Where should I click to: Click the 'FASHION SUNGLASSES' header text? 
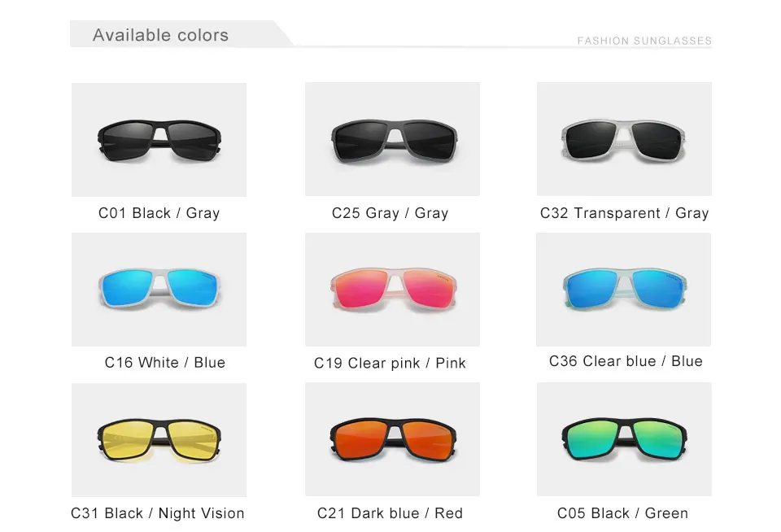click(644, 41)
